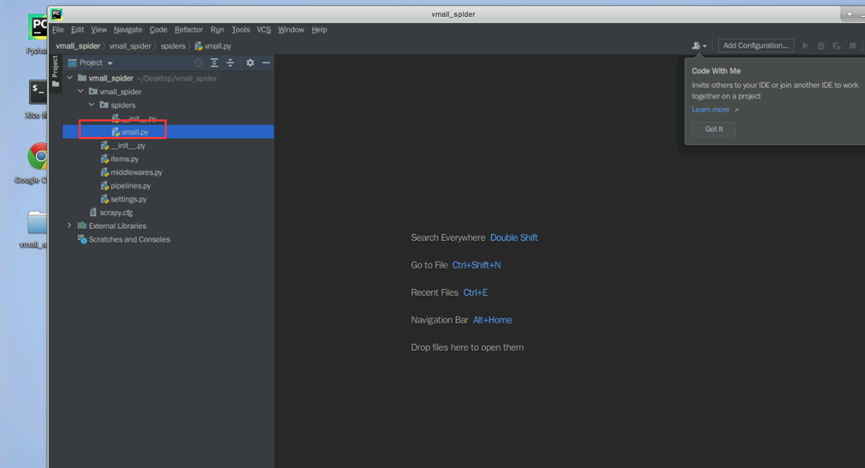Select the spiders folder label in tree
The height and width of the screenshot is (468, 865).
[123, 105]
